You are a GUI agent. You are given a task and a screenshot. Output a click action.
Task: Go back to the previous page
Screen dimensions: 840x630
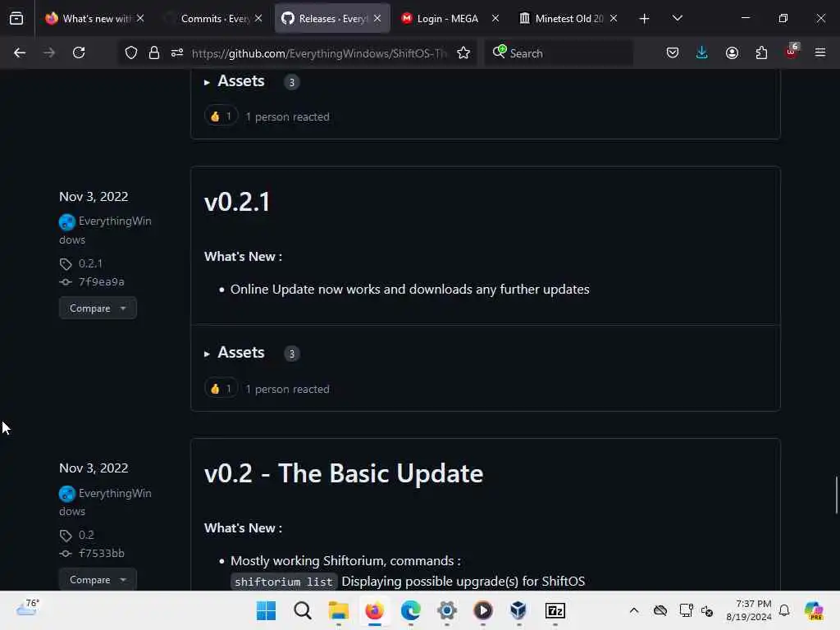point(20,52)
